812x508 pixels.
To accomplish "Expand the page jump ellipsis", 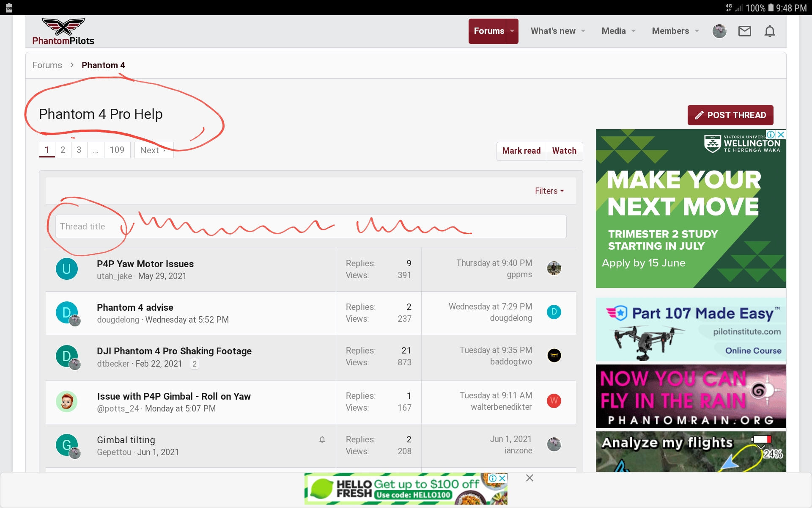I will (x=96, y=150).
